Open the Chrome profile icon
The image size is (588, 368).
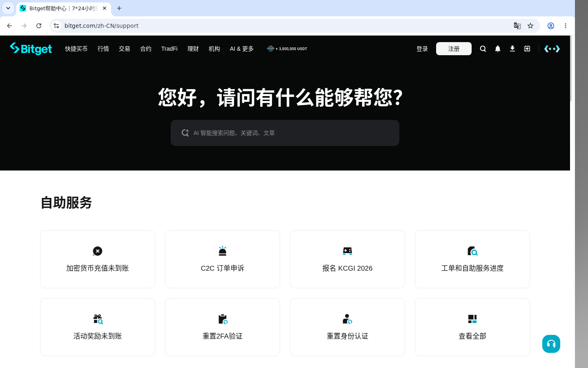[x=551, y=26]
